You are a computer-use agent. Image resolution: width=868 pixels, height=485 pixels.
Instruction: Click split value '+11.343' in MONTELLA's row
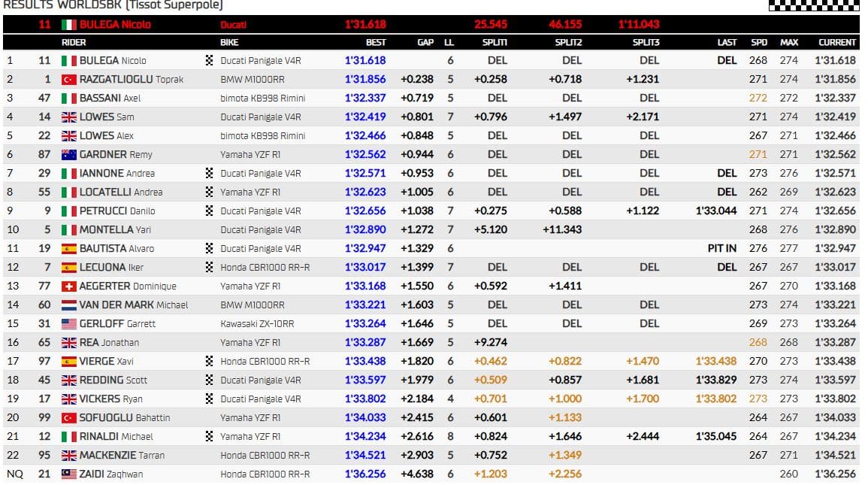(562, 230)
